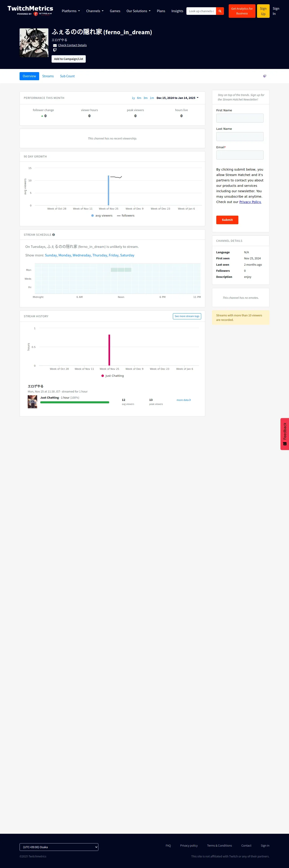289x868 pixels.
Task: Open Contact footer link
Action: click(246, 845)
